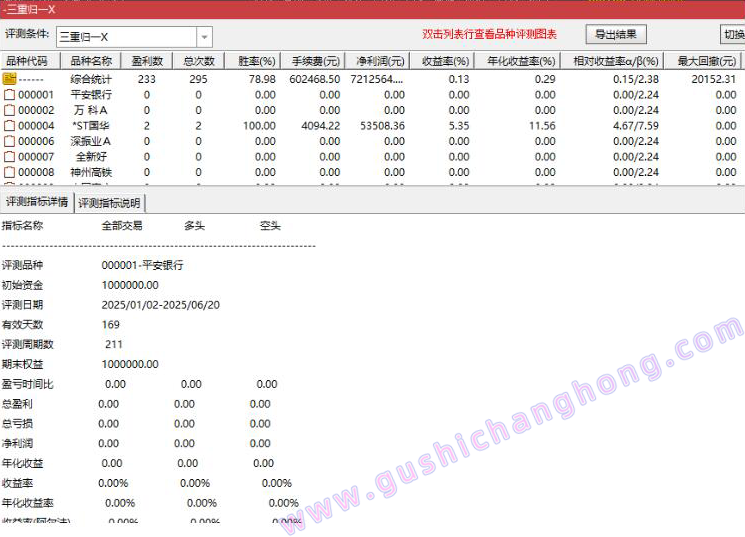The image size is (745, 537).
Task: Click the 导出结果 button
Action: pos(616,34)
